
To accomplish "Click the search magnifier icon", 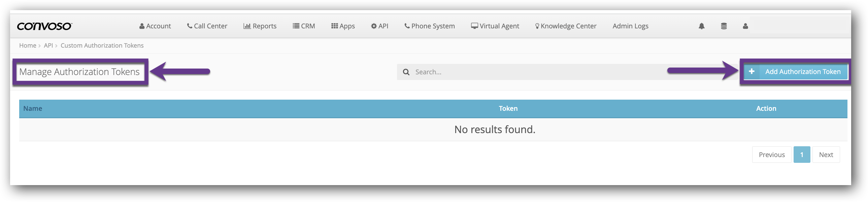I will (406, 72).
